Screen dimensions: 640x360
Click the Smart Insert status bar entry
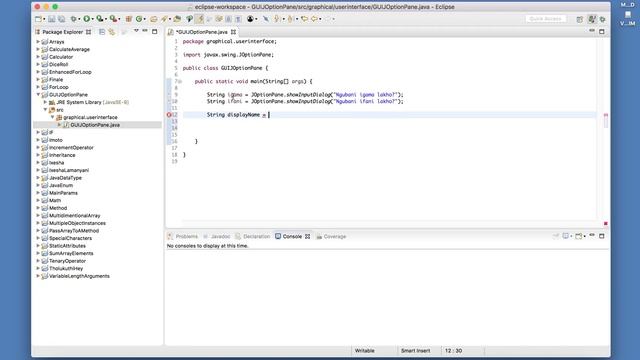[416, 351]
